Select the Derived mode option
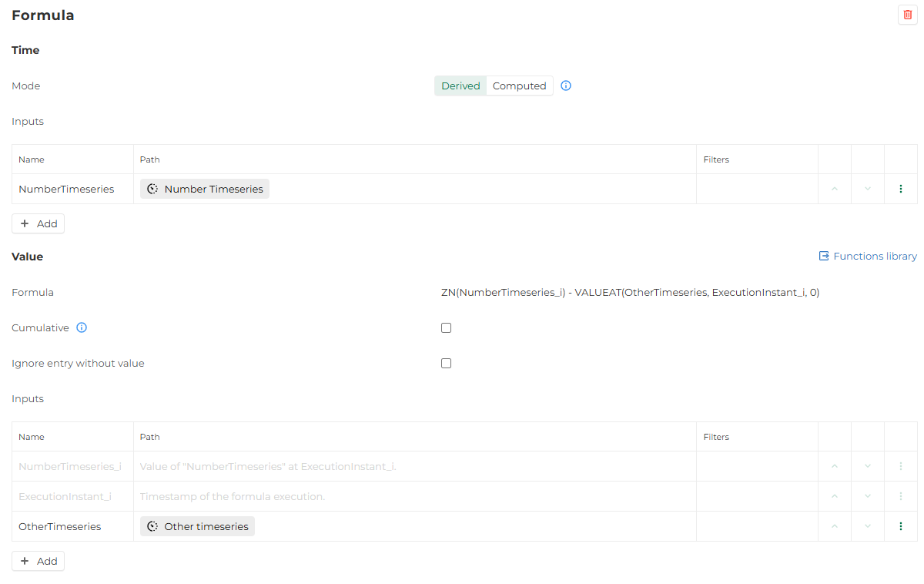Viewport: 924px width, 584px height. (x=460, y=86)
